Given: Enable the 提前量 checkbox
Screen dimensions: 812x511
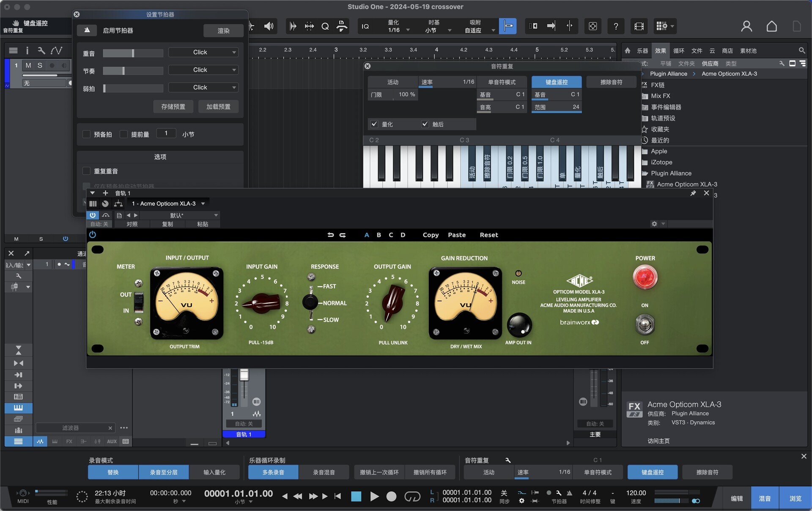Looking at the screenshot, I should pyautogui.click(x=123, y=134).
